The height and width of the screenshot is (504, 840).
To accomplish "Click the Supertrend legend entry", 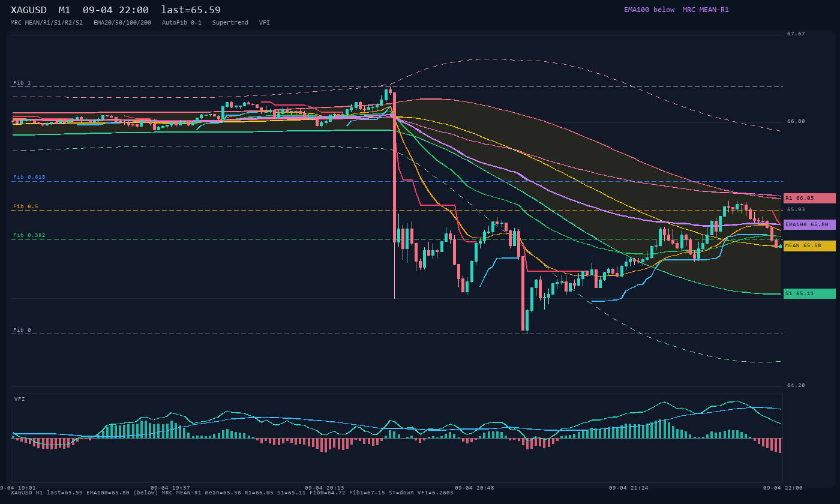I will point(230,22).
